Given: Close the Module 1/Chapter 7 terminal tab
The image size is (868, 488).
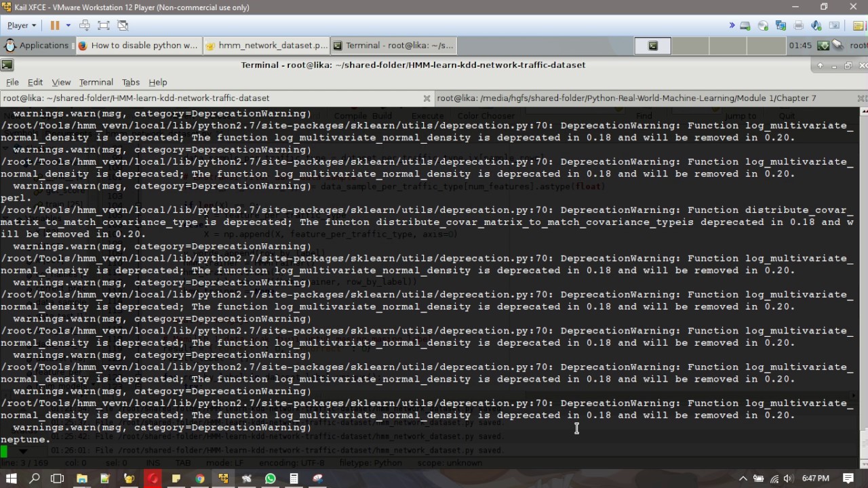Looking at the screenshot, I should coord(863,98).
